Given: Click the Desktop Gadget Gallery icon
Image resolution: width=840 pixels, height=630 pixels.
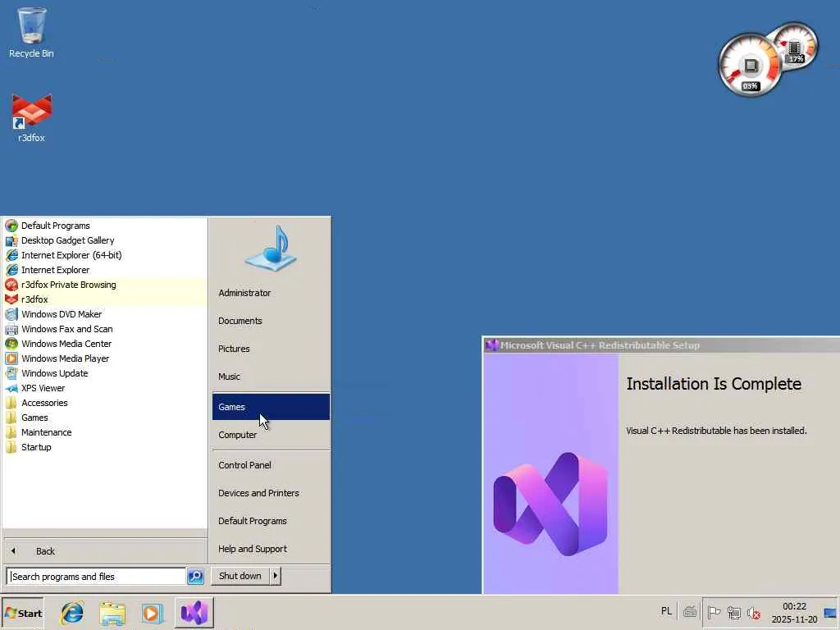Looking at the screenshot, I should [x=11, y=240].
